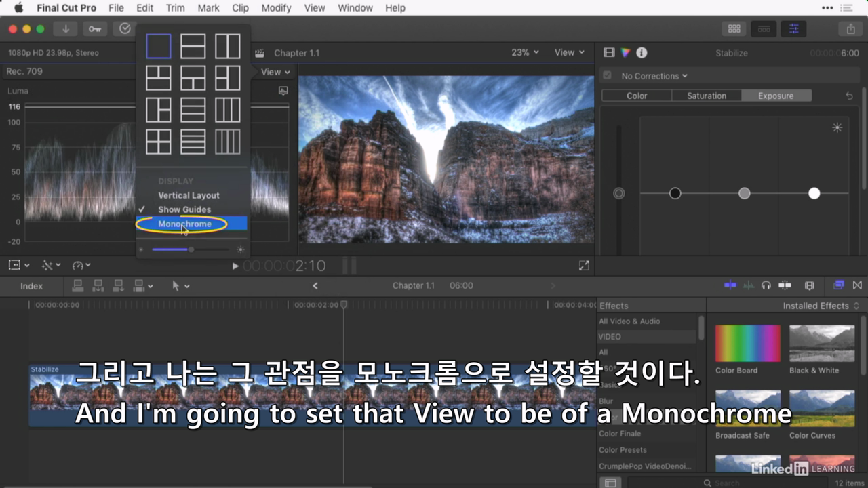Open the viewer View dropdown
The height and width of the screenshot is (488, 868).
point(569,52)
